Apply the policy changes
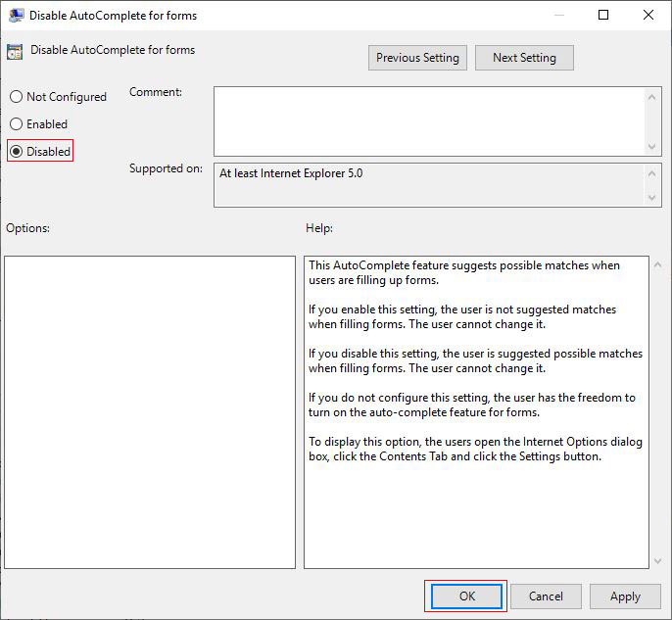This screenshot has width=672, height=620. 625,596
